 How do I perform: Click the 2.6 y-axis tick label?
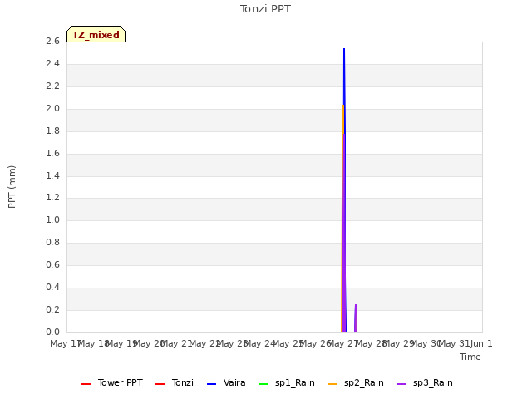click(x=52, y=41)
